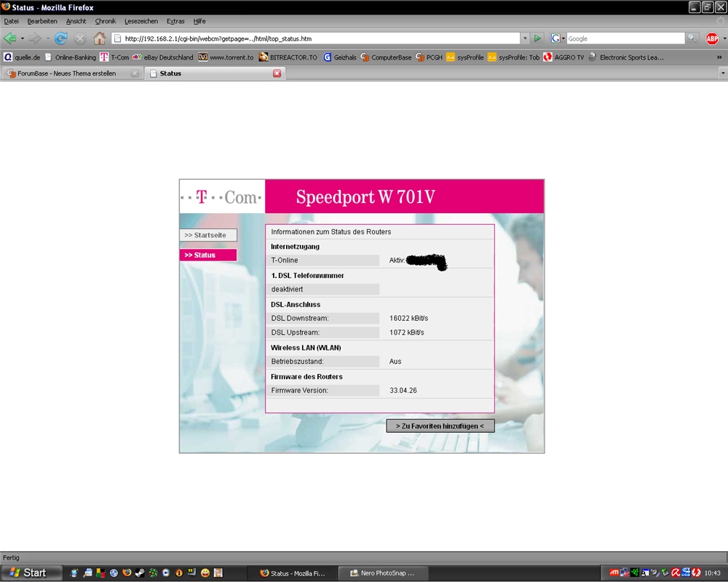This screenshot has height=582, width=728.
Task: Expand the bookmarks toolbar overflow chevron
Action: (719, 57)
